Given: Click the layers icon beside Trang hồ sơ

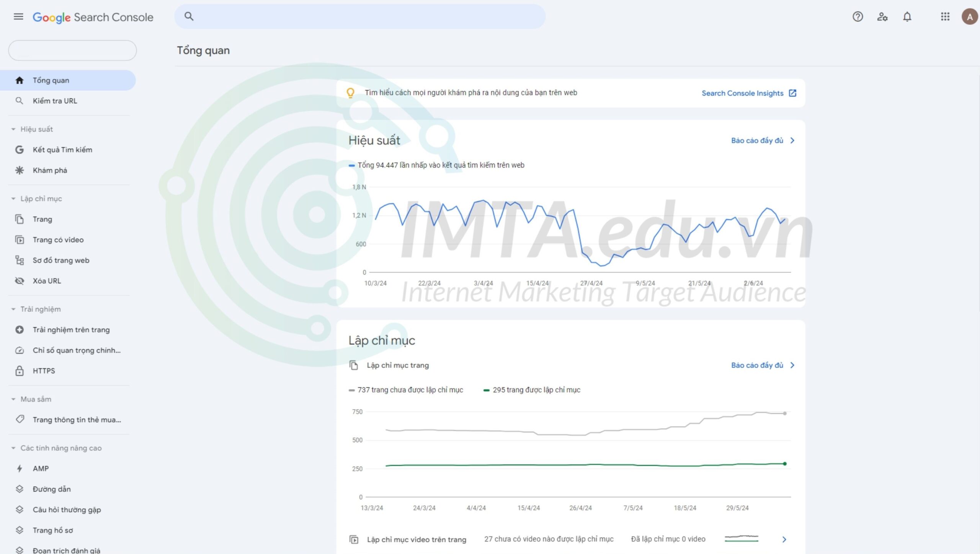Looking at the screenshot, I should (x=20, y=530).
